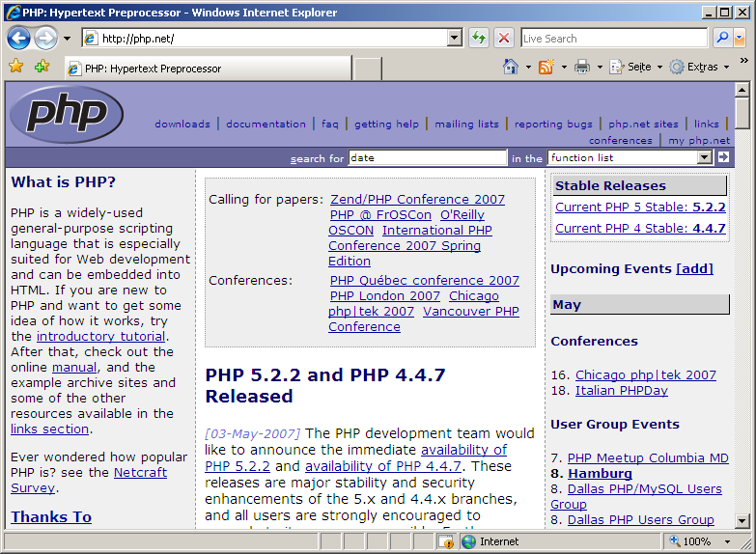Select the PHP: Hypertext Preprocessor tab
The image size is (756, 554).
click(209, 69)
